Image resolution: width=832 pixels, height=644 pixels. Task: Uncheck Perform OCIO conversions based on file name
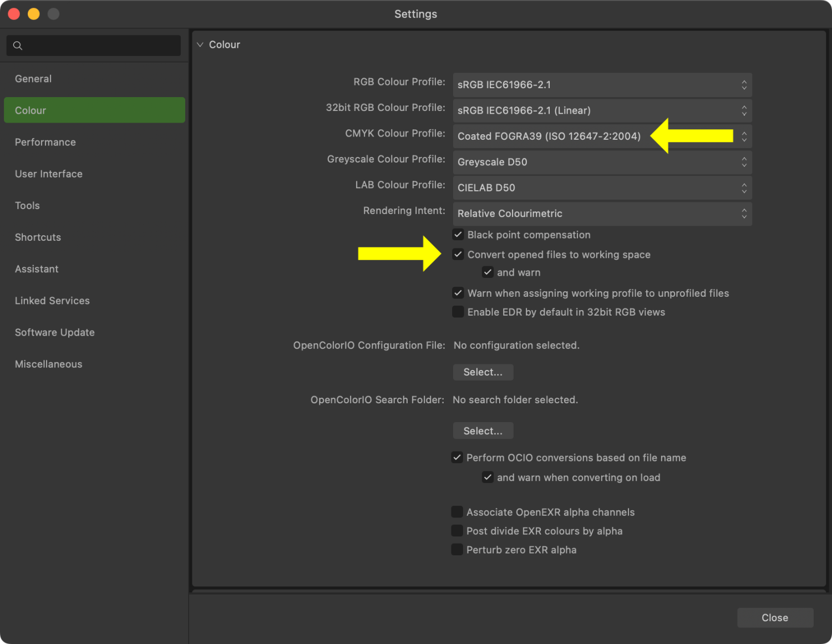pos(457,458)
